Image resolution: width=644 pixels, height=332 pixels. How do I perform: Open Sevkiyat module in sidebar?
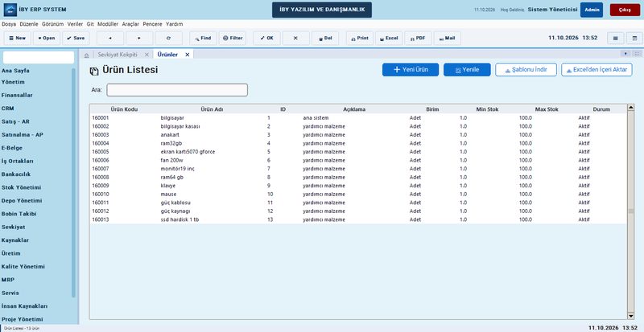click(x=14, y=227)
